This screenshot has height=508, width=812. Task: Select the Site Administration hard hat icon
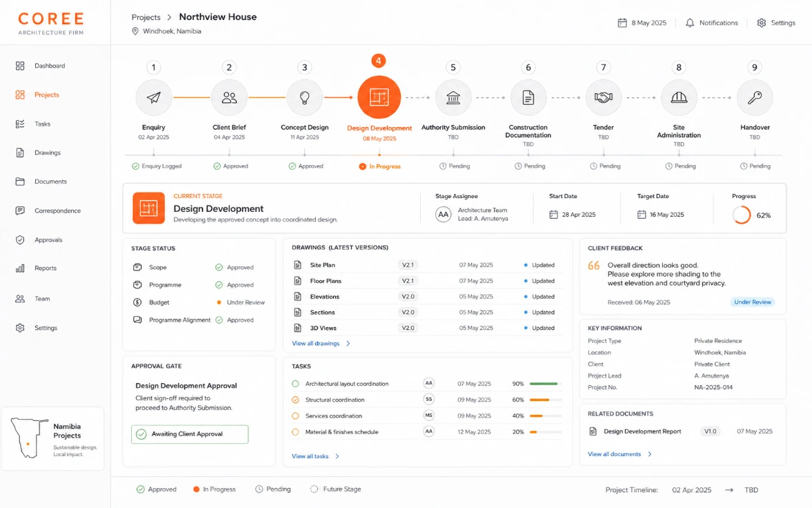(x=679, y=97)
